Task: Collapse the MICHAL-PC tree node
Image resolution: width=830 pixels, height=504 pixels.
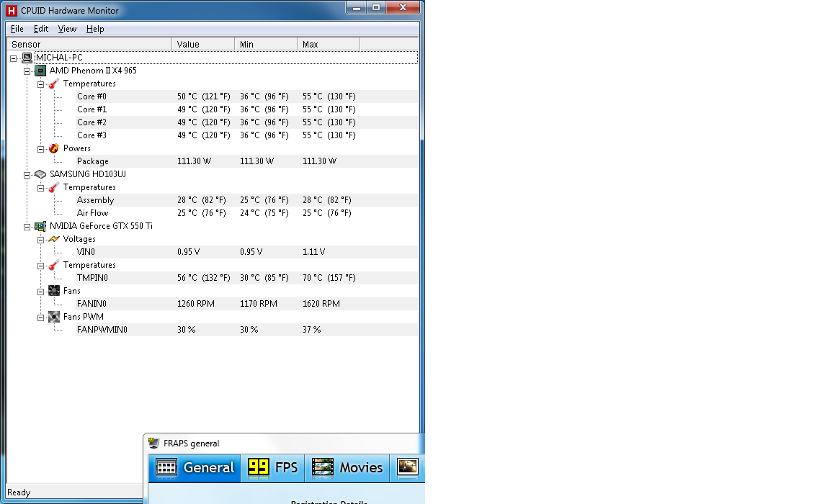Action: [x=14, y=58]
